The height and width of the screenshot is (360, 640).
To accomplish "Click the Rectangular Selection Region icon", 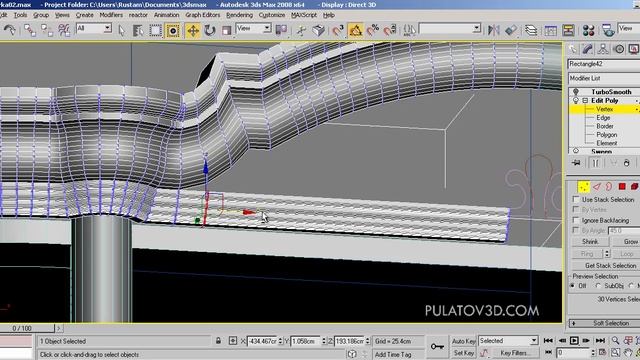I will pos(155,31).
